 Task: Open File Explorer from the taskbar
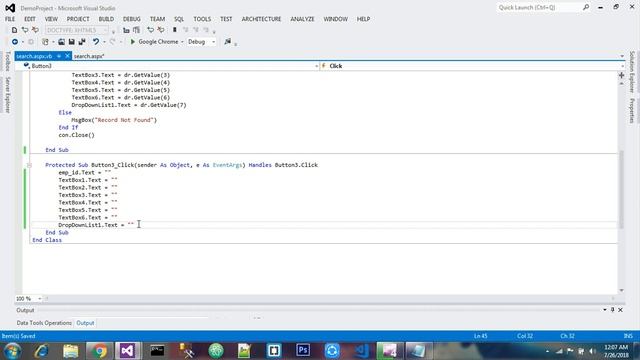tap(70, 351)
